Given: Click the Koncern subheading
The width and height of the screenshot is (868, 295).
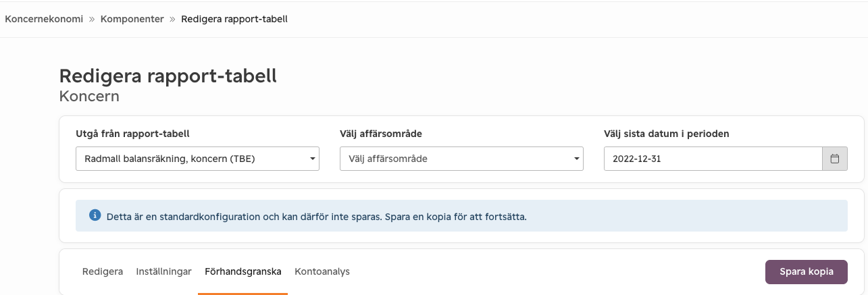Looking at the screenshot, I should coord(89,97).
